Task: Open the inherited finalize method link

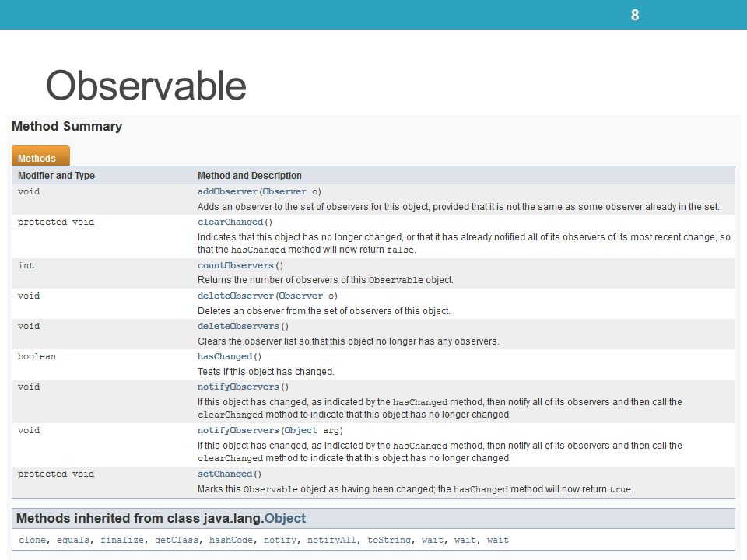Action: (122, 540)
